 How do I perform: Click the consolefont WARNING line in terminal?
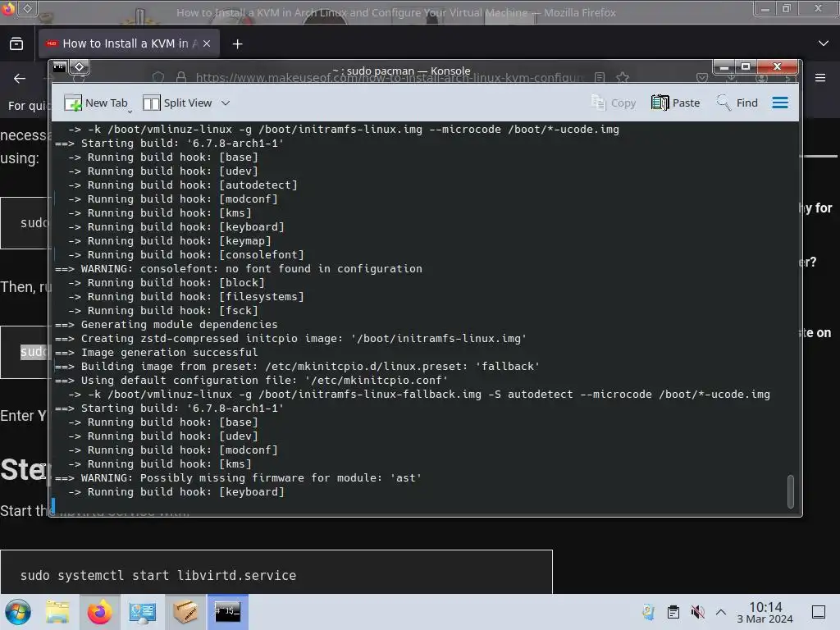(x=239, y=269)
